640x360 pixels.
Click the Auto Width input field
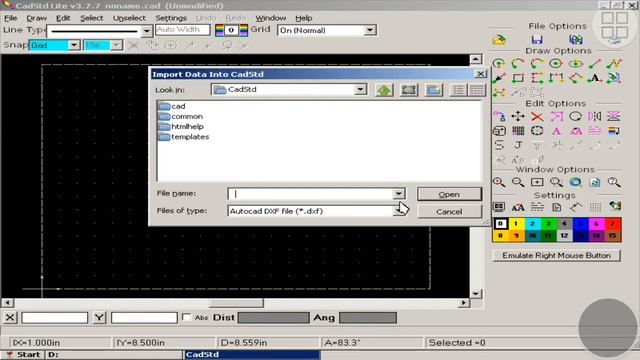pos(182,30)
